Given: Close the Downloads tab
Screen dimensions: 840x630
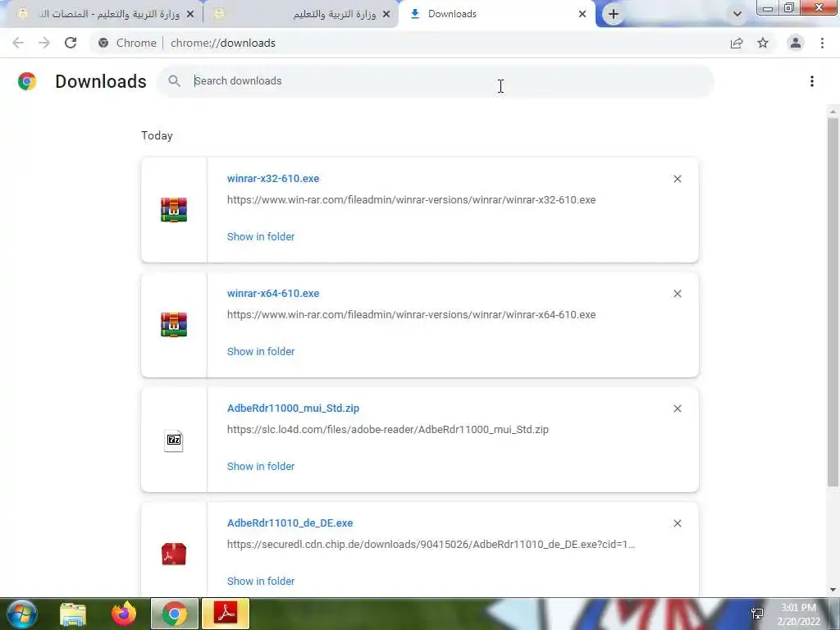Looking at the screenshot, I should coord(582,14).
